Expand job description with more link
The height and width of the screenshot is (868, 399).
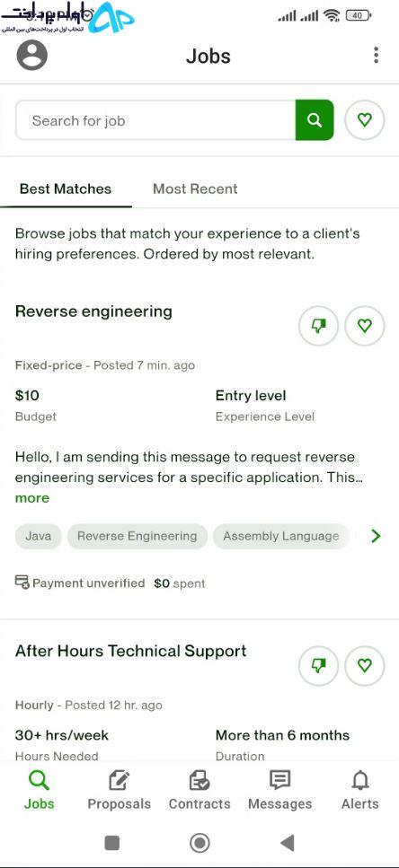point(32,497)
